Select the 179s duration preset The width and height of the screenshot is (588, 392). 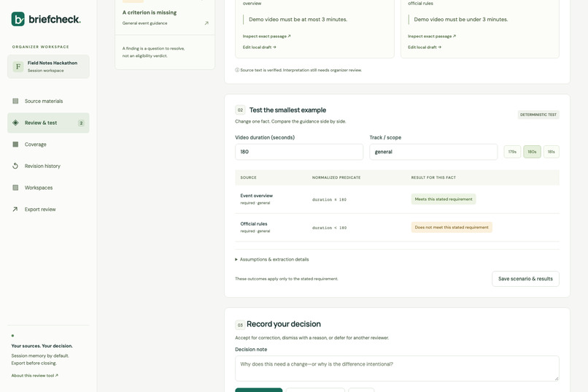tap(512, 152)
